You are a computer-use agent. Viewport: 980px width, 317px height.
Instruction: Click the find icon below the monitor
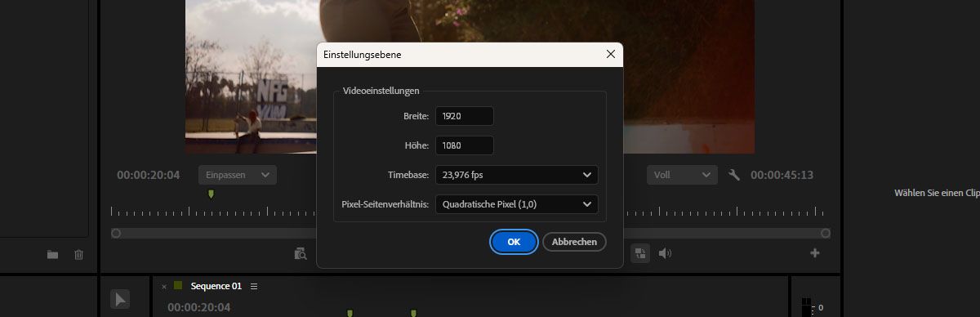click(x=301, y=253)
